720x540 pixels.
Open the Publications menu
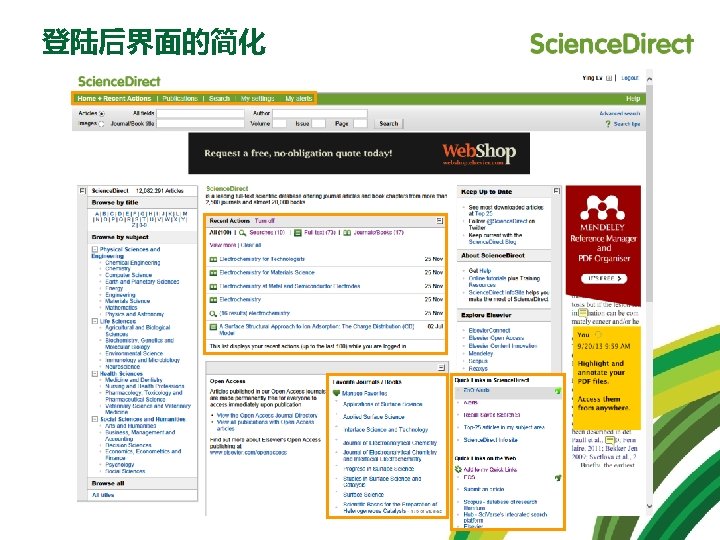point(180,98)
